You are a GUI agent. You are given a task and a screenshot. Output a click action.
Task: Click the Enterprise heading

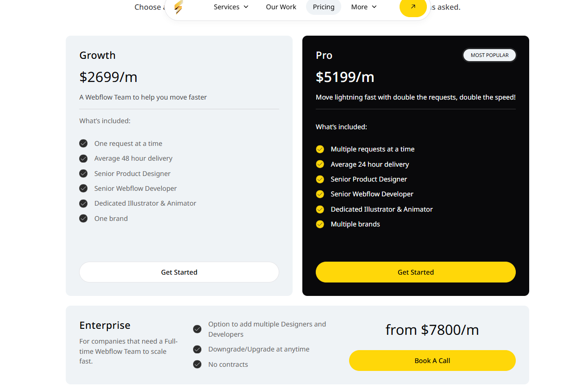105,325
